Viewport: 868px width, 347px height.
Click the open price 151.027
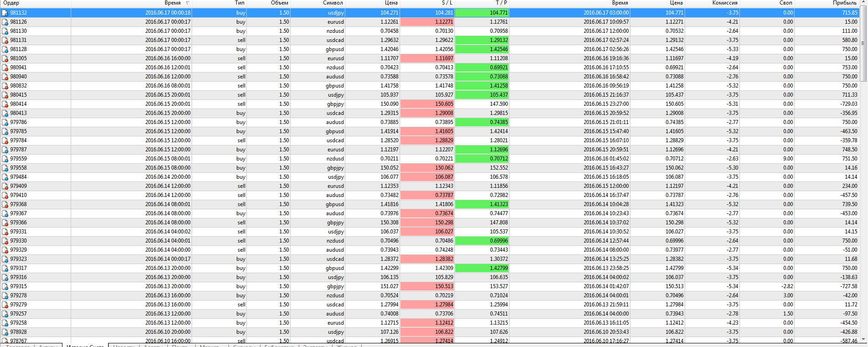[x=390, y=286]
